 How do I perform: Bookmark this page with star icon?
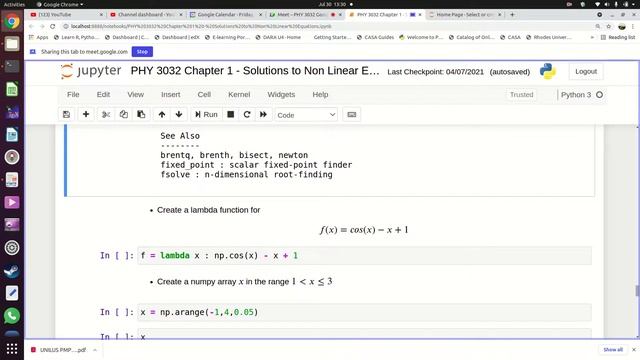(x=609, y=26)
